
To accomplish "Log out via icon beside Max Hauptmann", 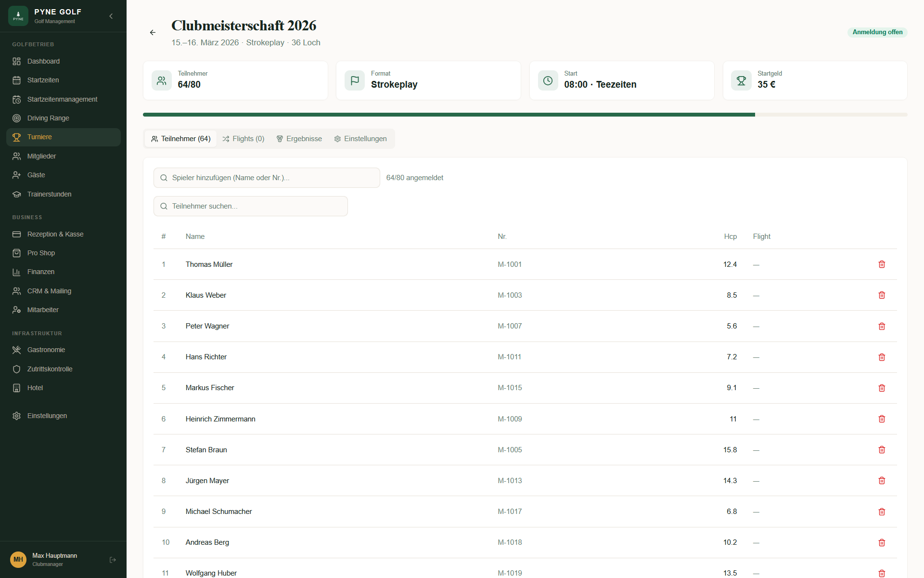I will [x=113, y=560].
